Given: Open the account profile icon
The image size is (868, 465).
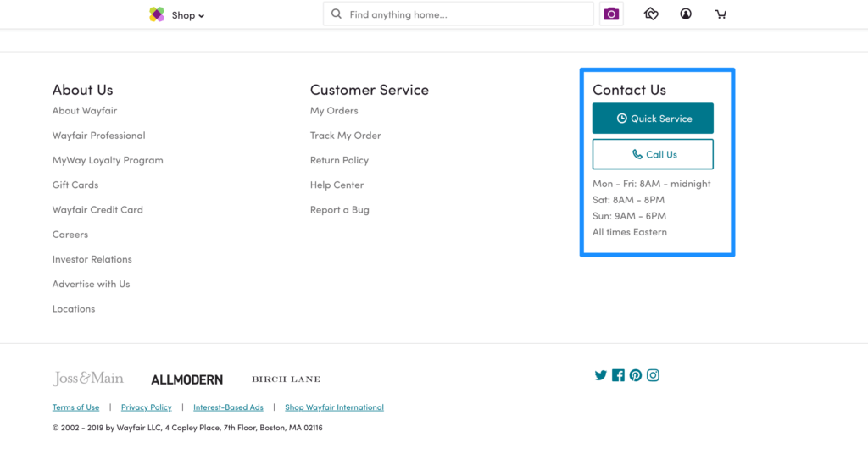Looking at the screenshot, I should [686, 14].
